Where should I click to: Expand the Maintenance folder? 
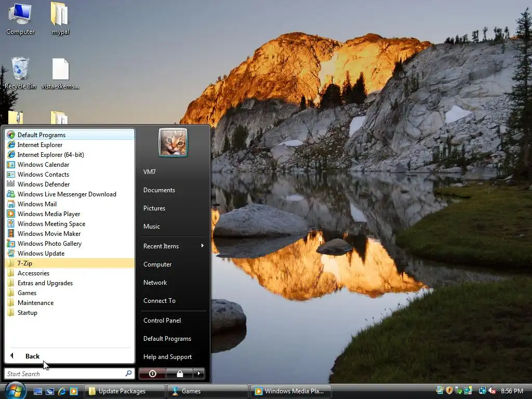click(x=70, y=303)
